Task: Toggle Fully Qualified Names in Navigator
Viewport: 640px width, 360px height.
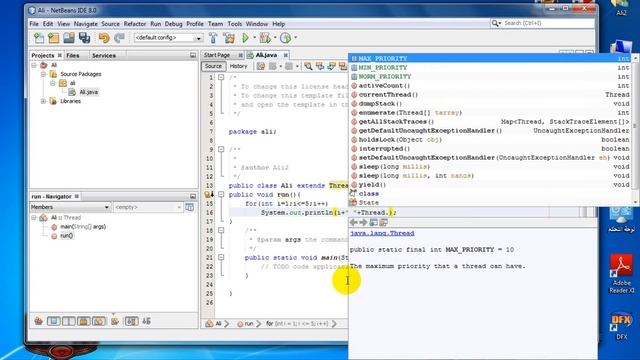Action: pos(115,321)
